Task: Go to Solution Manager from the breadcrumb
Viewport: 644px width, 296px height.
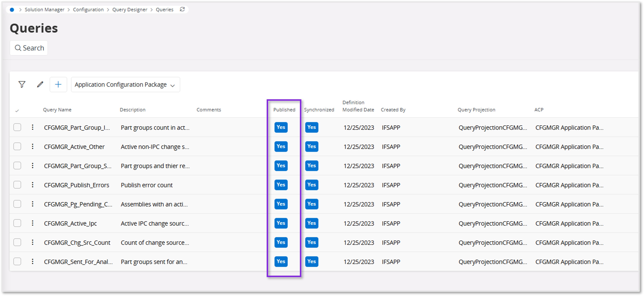Action: pyautogui.click(x=44, y=10)
